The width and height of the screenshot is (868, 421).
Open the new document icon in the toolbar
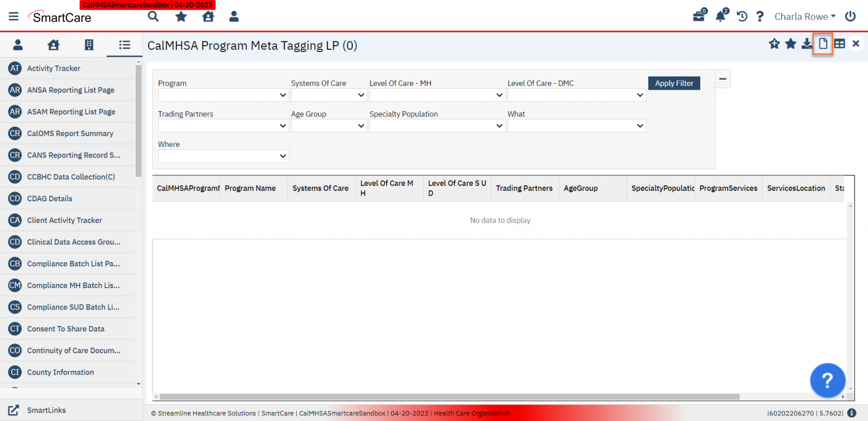click(823, 44)
